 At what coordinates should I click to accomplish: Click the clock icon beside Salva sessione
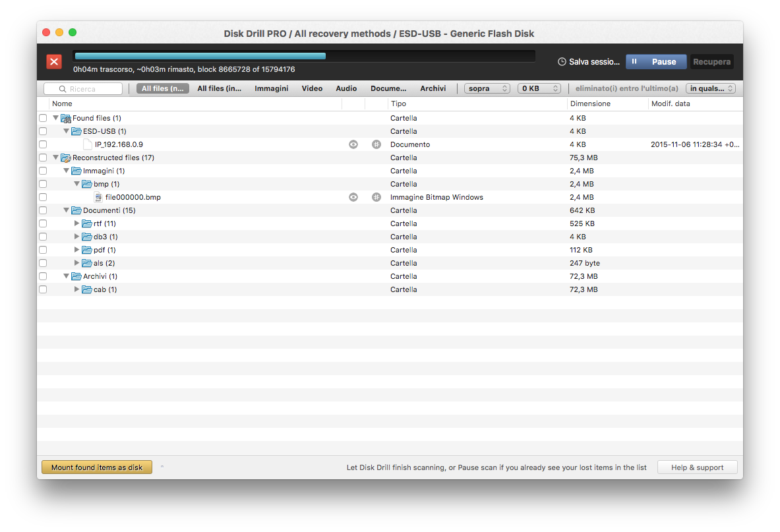pyautogui.click(x=562, y=62)
